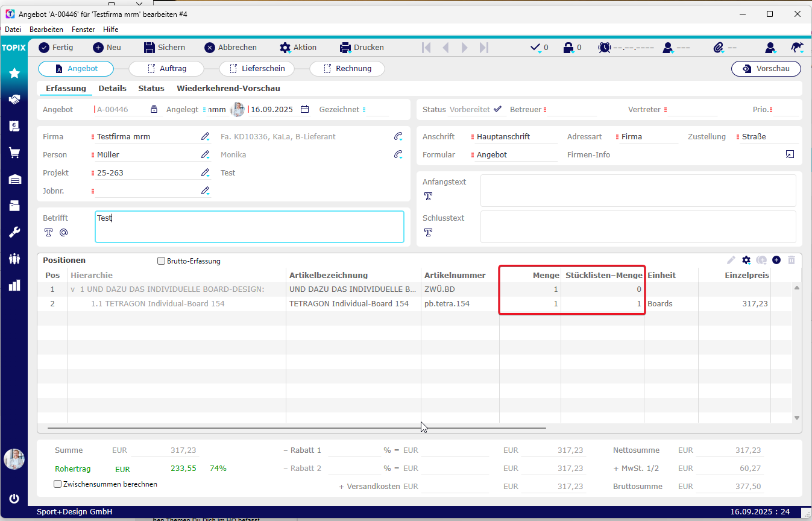Image resolution: width=812 pixels, height=521 pixels.
Task: Click the power icon in sidebar
Action: 14,499
